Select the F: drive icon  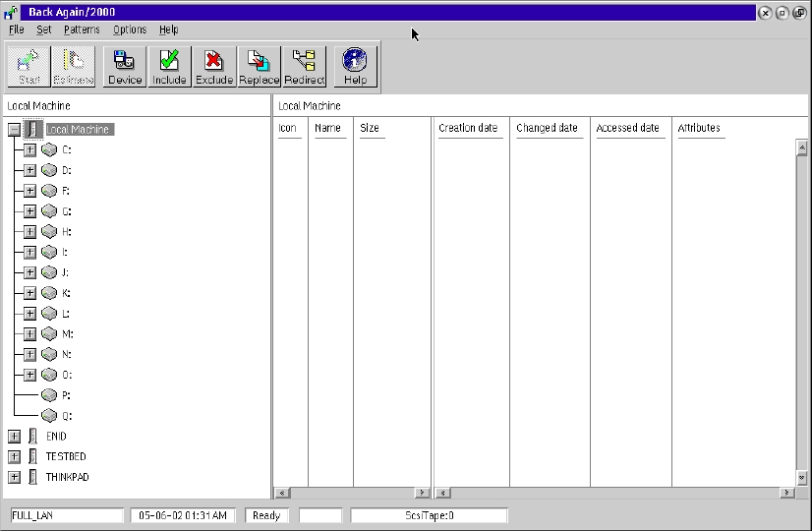coord(49,191)
